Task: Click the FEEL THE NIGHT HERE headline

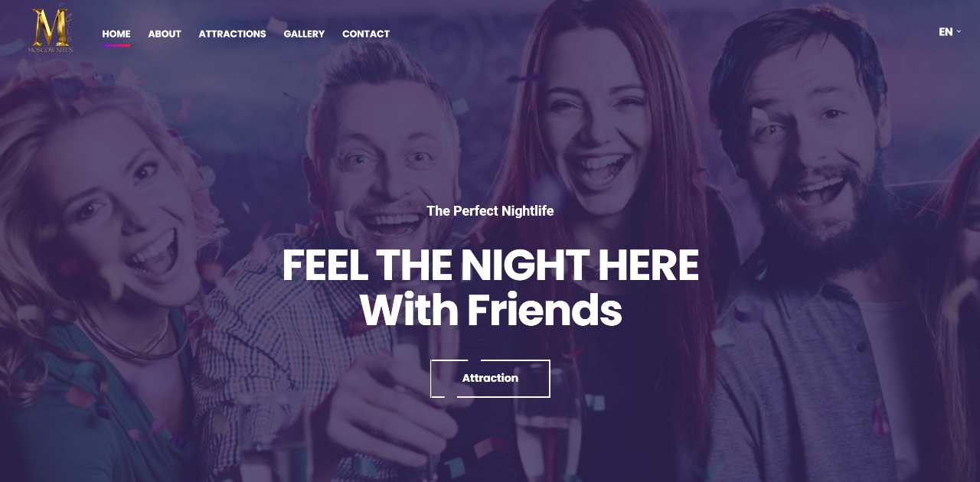Action: point(490,265)
